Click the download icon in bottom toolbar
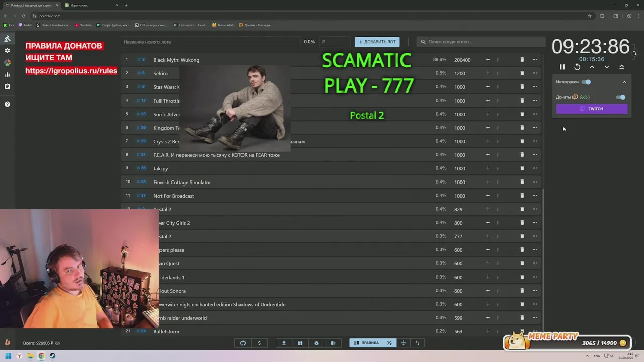Viewport: 644px width, 362px height. (x=284, y=343)
